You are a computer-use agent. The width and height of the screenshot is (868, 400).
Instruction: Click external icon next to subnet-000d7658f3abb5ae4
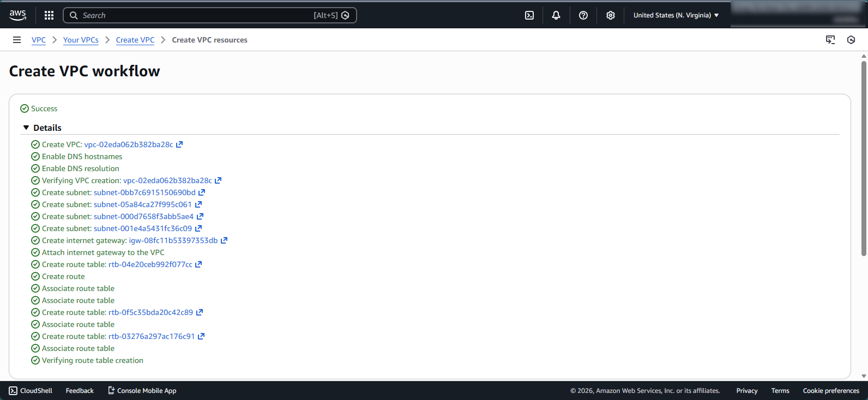pyautogui.click(x=200, y=216)
